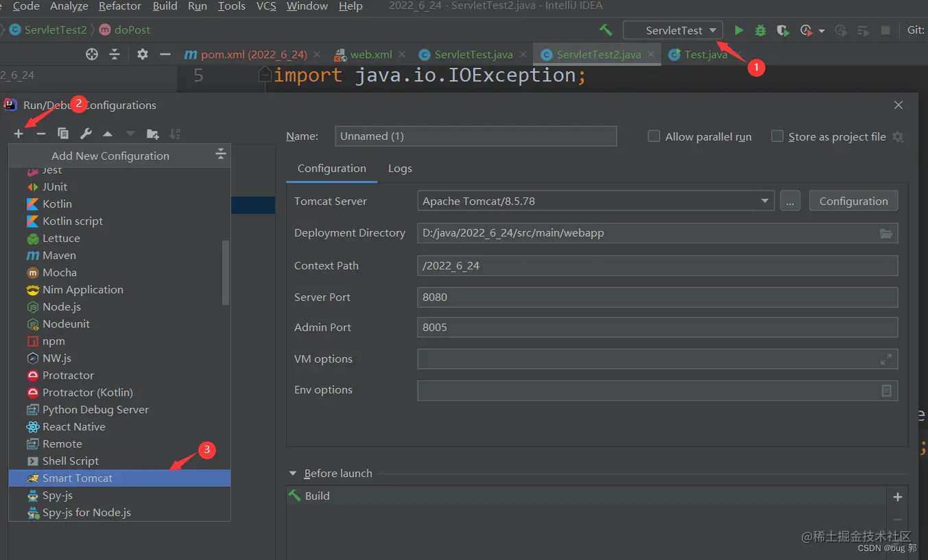This screenshot has height=560, width=928.
Task: Collapse all icon in project panel
Action: coord(115,54)
